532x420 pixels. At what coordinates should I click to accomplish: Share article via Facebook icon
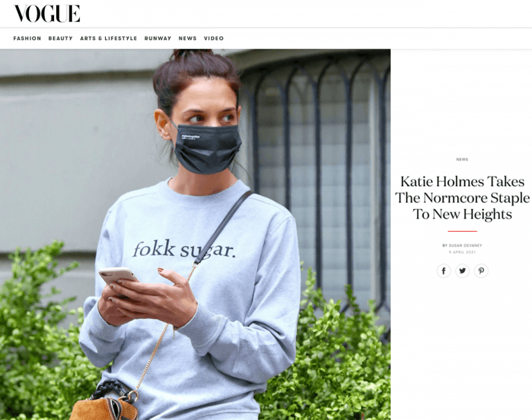pyautogui.click(x=443, y=271)
